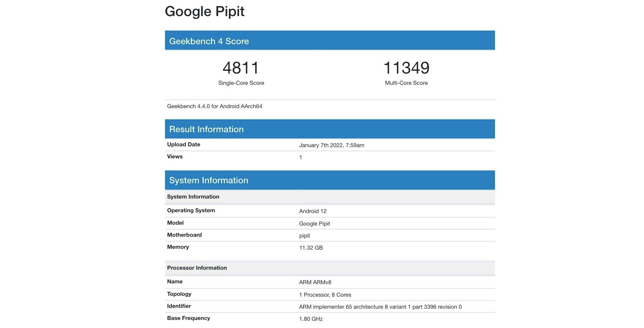The height and width of the screenshot is (328, 644).
Task: Click the 'Processor Information' subheader
Action: pyautogui.click(x=330, y=268)
